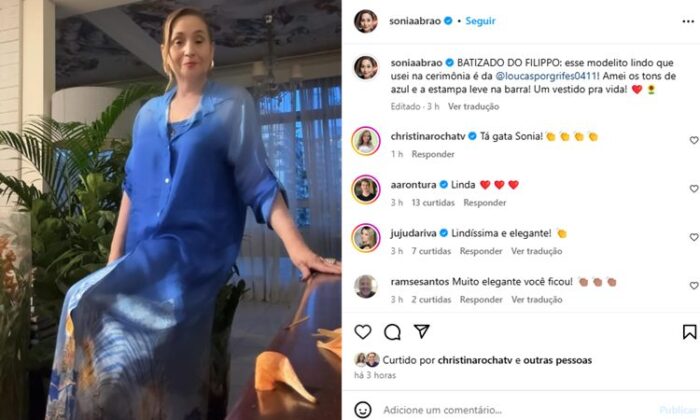This screenshot has height=420, width=700.
Task: Like ramsesantos's comment heart
Action: pyautogui.click(x=694, y=285)
